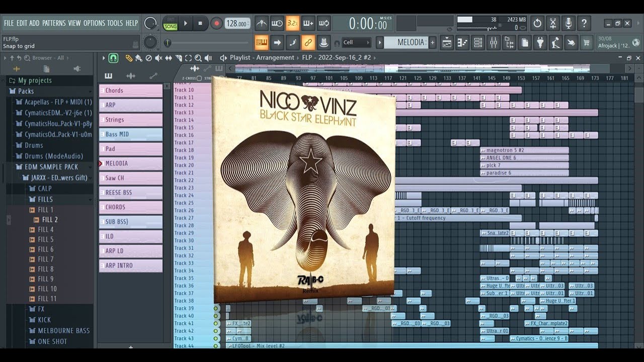The height and width of the screenshot is (362, 644).
Task: Select the pencil draw tool in playlist
Action: [x=129, y=58]
